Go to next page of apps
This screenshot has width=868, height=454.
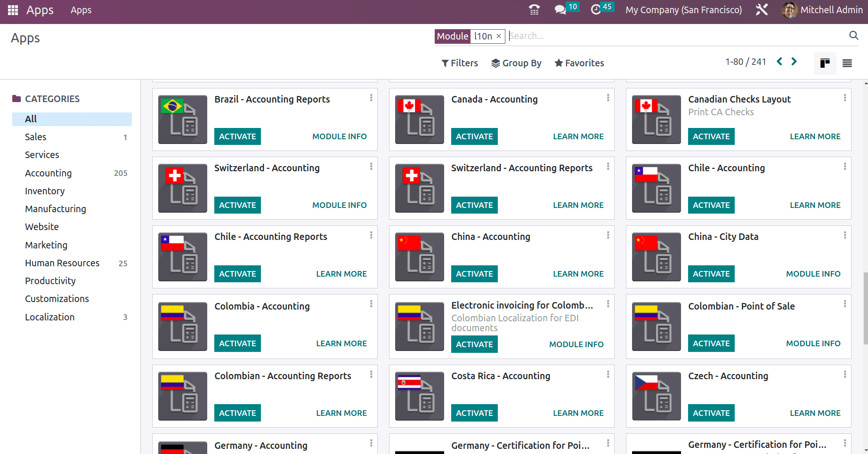click(794, 62)
